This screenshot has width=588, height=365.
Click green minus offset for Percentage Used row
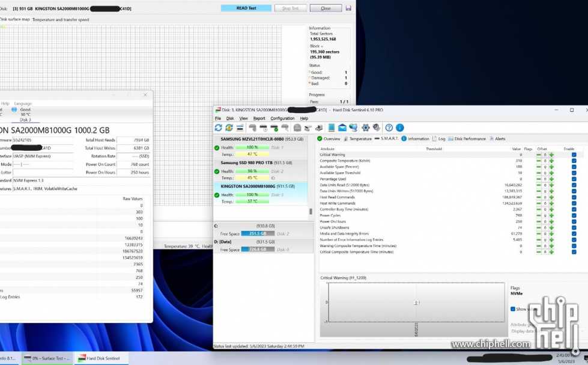point(539,179)
